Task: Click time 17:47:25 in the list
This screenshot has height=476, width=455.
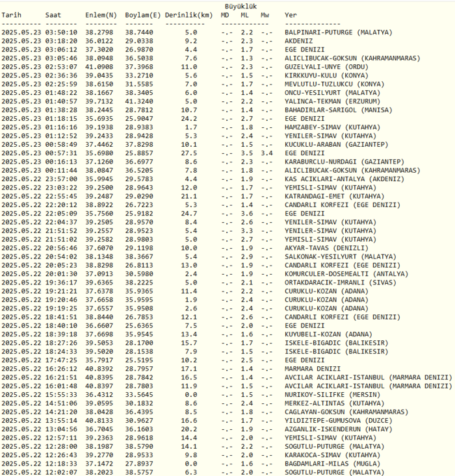Action: click(x=61, y=360)
